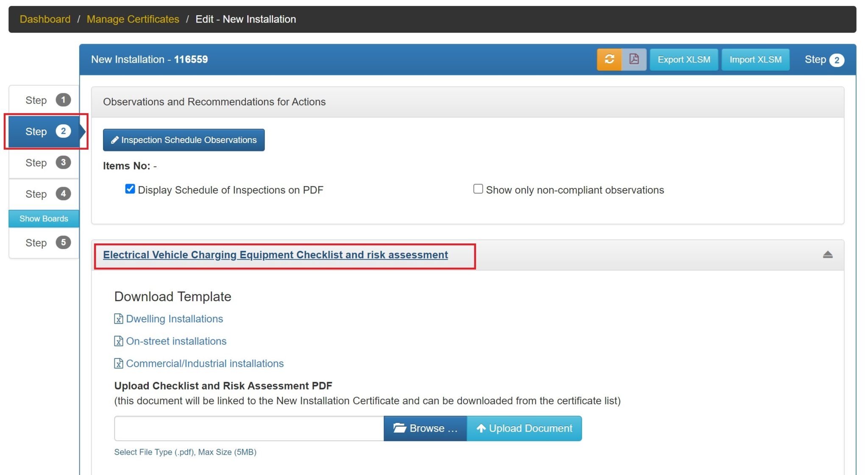868x475 pixels.
Task: Go to Dashboard via the breadcrumb
Action: 45,19
